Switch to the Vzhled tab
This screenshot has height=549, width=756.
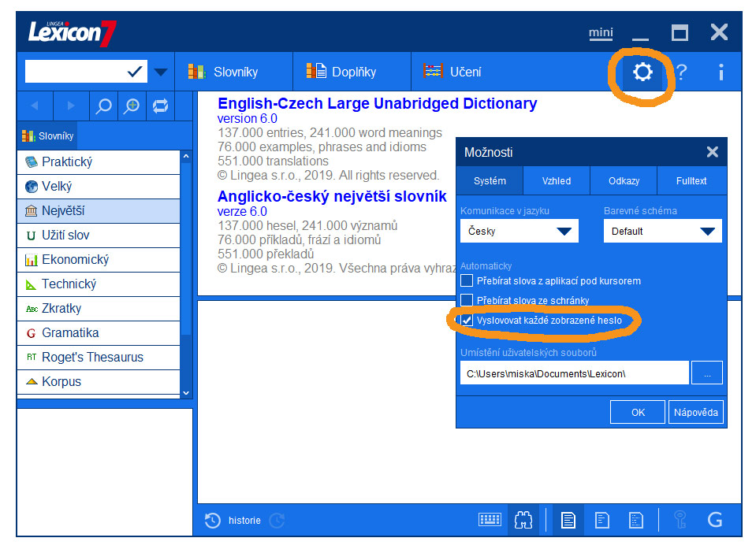(x=557, y=181)
